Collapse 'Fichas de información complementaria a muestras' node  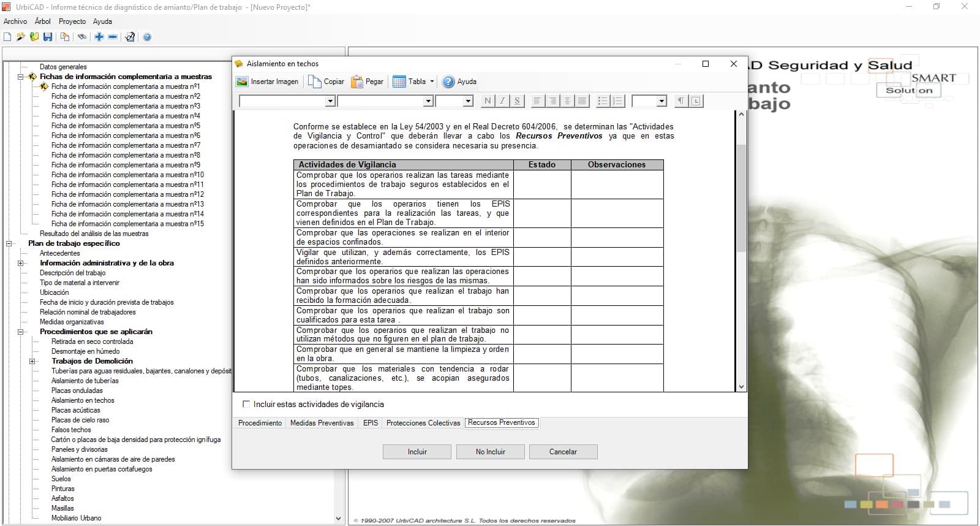[x=20, y=77]
